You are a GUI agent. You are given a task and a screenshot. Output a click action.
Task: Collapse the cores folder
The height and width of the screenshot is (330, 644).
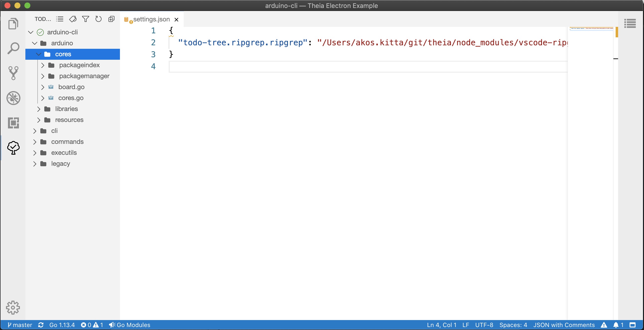(39, 54)
